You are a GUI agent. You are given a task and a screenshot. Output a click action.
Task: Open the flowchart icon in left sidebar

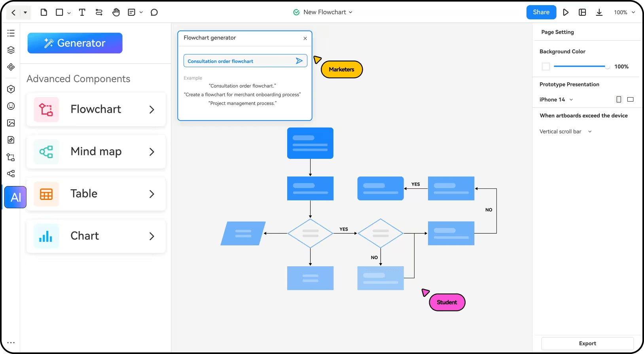pyautogui.click(x=11, y=157)
